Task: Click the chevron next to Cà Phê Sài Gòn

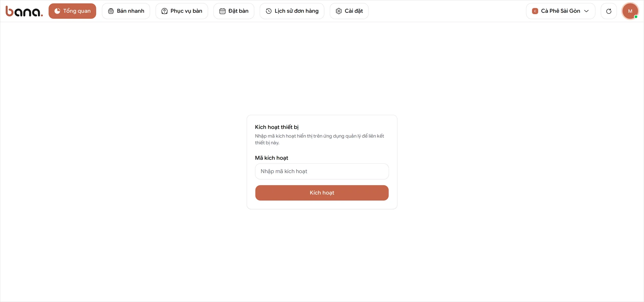Action: [586, 11]
